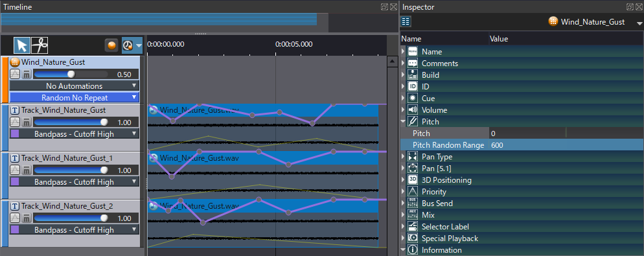
Task: Click the 0:00:00.000 ruler mark
Action: 165,44
